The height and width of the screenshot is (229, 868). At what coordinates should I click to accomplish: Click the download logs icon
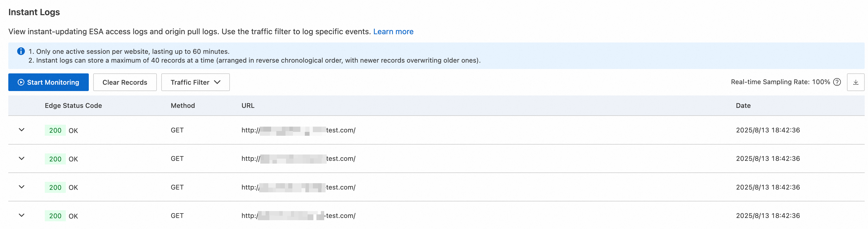(x=855, y=82)
